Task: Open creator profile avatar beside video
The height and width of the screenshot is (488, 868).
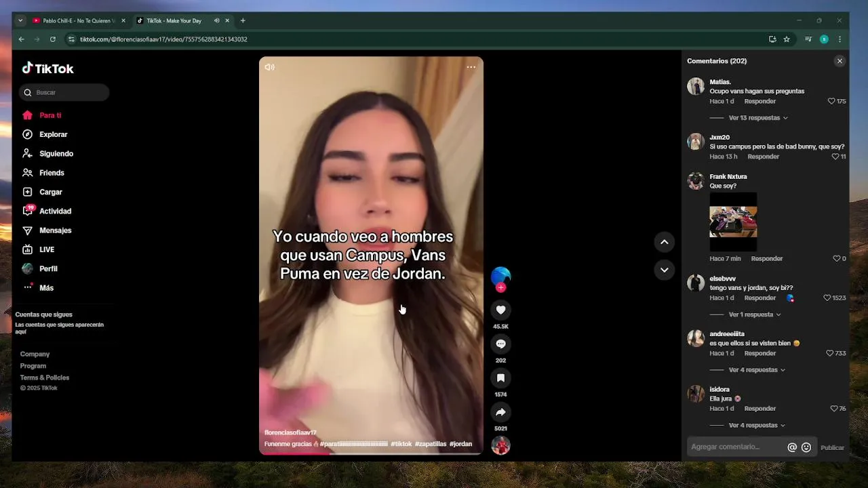Action: click(x=500, y=276)
